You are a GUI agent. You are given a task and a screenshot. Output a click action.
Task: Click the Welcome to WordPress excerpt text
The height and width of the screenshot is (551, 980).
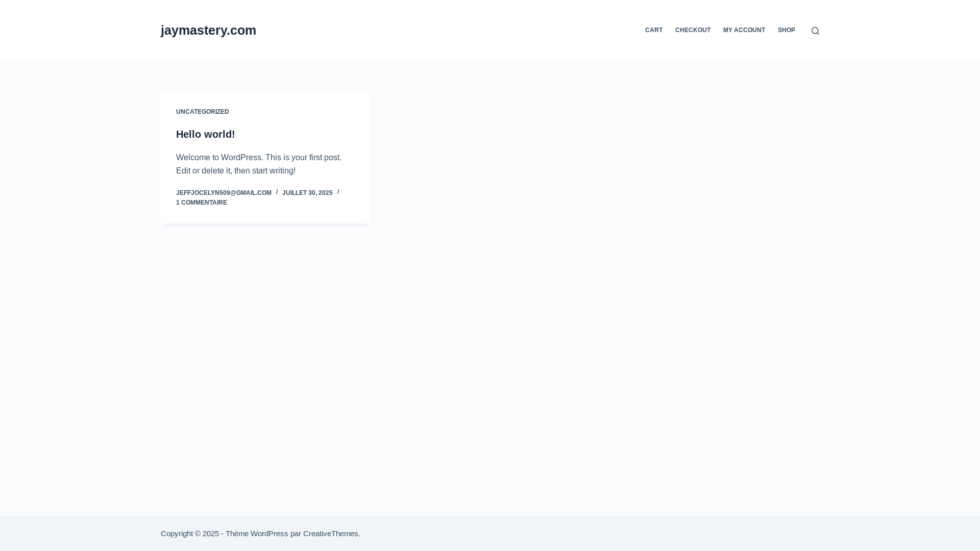(259, 164)
